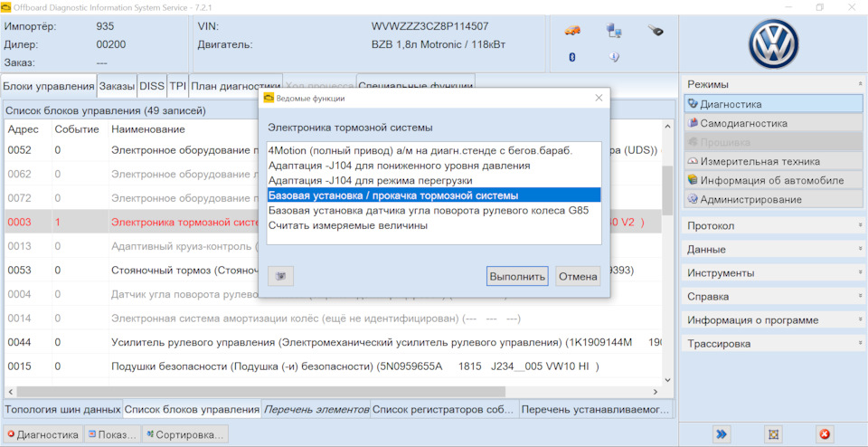This screenshot has height=447, width=868.
Task: Select row 0015 Подушки безопасности
Action: point(334,366)
